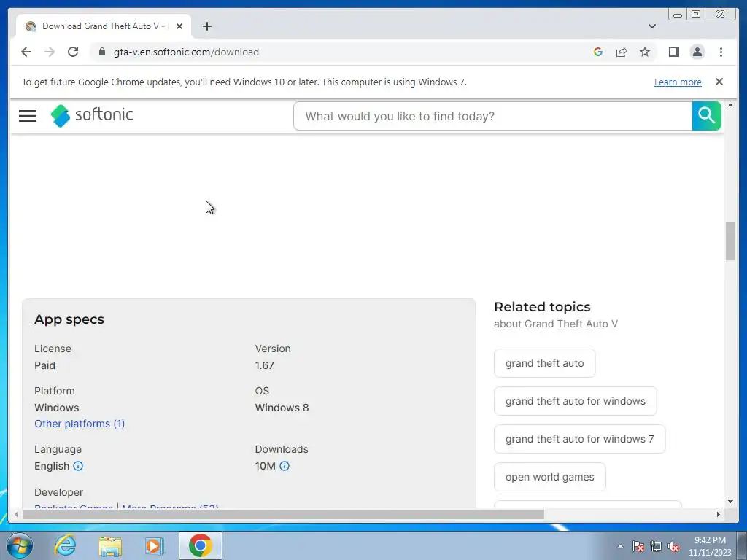Viewport: 747px width, 560px height.
Task: Click the version value 1.67
Action: pyautogui.click(x=264, y=365)
